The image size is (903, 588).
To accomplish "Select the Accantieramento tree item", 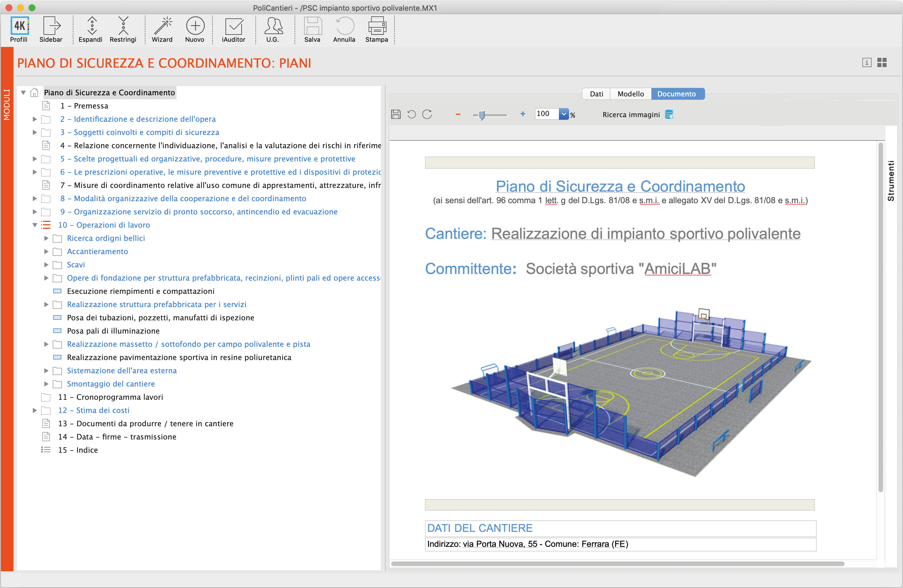I will coord(98,252).
